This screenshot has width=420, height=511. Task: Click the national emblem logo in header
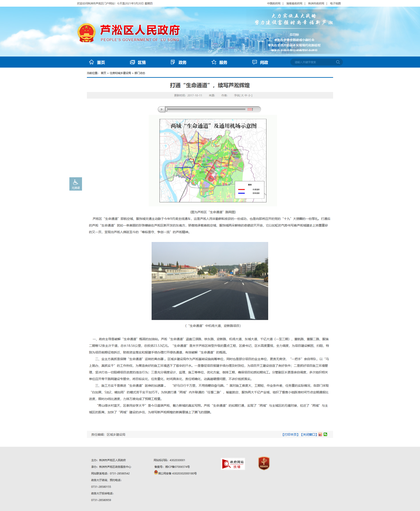click(x=86, y=33)
